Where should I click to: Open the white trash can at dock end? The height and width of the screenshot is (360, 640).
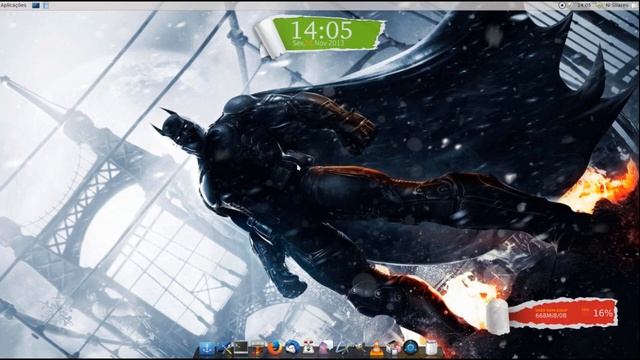[x=431, y=347]
